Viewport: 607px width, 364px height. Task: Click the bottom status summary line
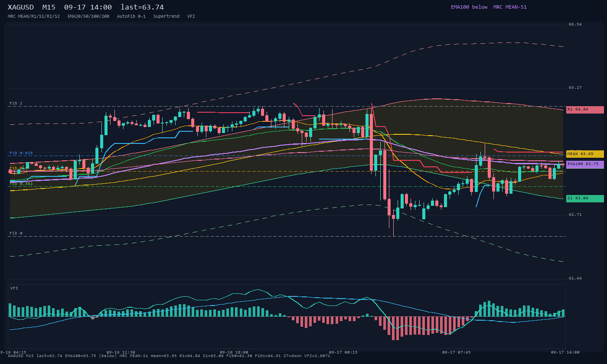169,356
